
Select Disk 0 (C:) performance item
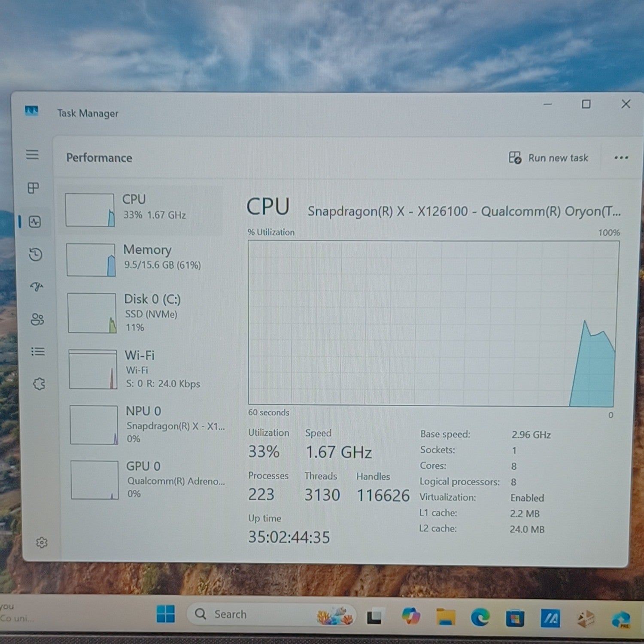pos(143,313)
